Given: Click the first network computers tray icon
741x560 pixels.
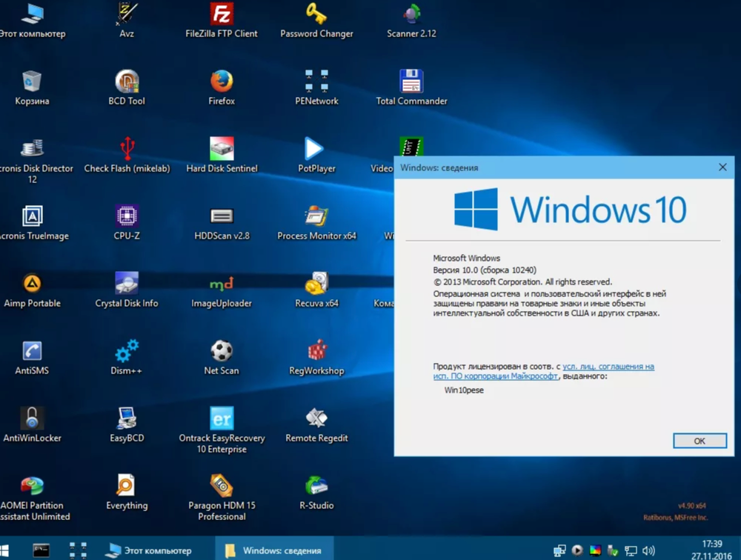Looking at the screenshot, I should (559, 550).
